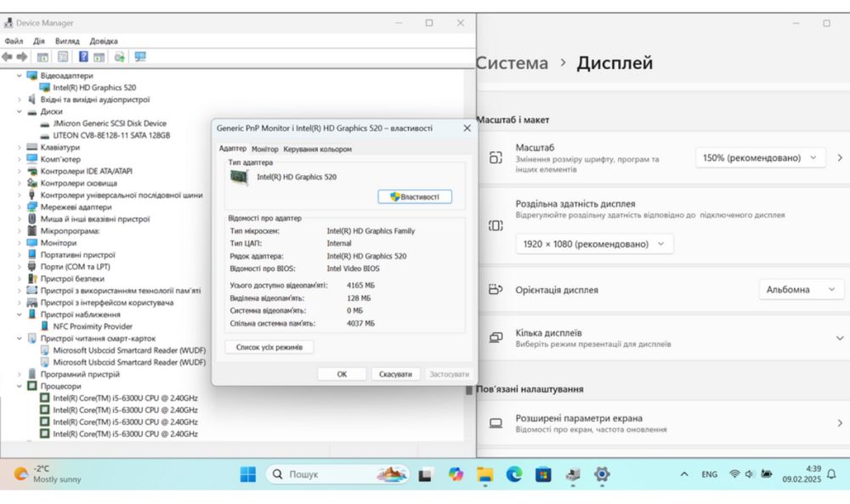Collapse the Пристрої наближення tree node

point(19,314)
